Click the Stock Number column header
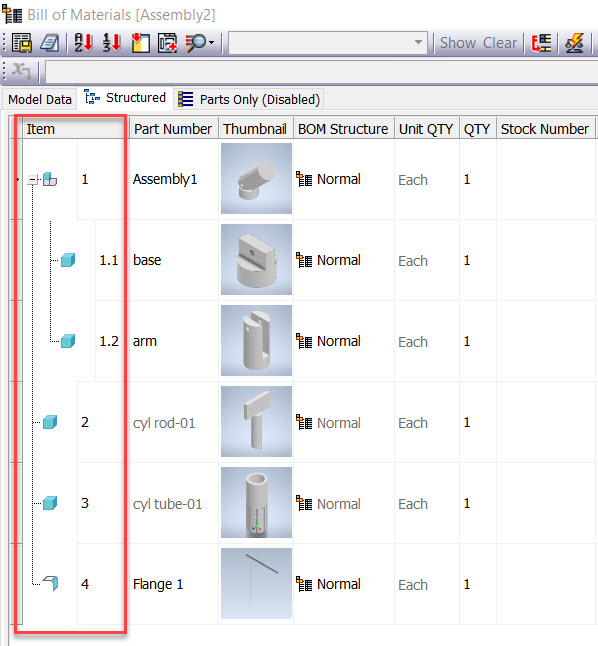Image resolution: width=598 pixels, height=646 pixels. [545, 129]
